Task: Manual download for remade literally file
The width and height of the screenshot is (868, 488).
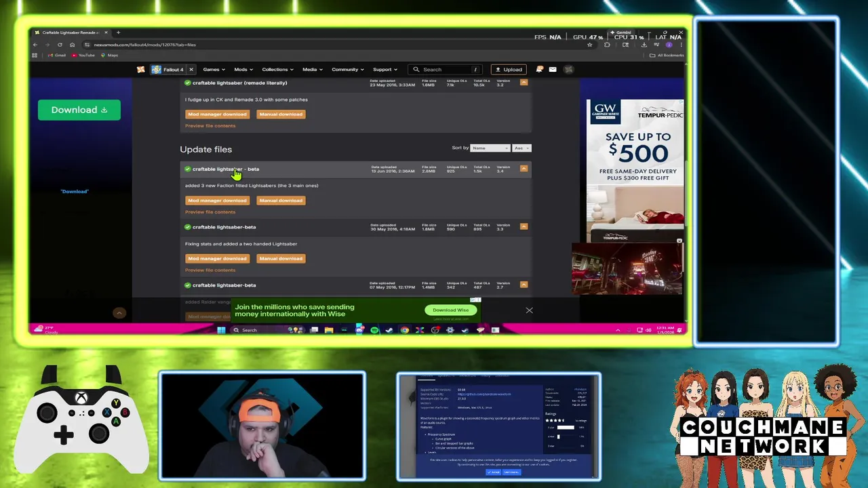Action: tap(281, 114)
